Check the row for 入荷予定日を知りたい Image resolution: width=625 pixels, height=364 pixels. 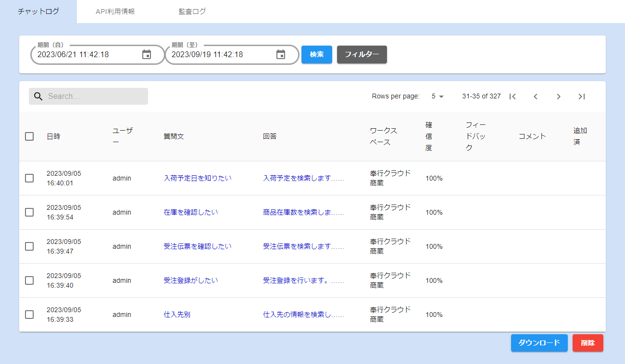point(29,178)
